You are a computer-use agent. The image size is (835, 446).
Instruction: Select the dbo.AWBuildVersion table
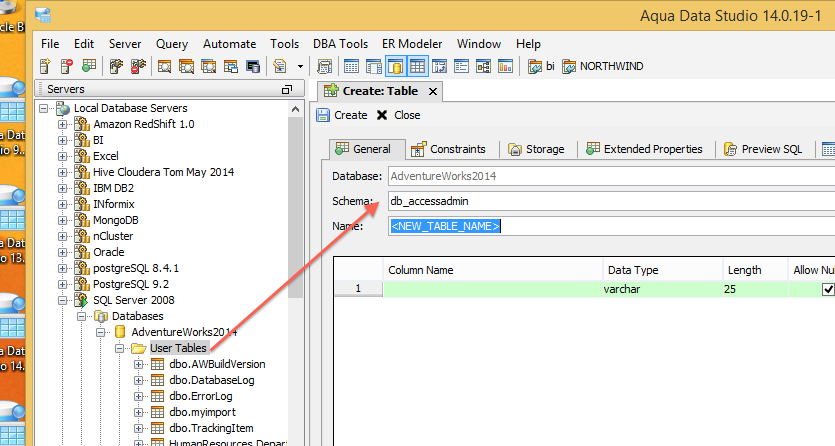(217, 364)
